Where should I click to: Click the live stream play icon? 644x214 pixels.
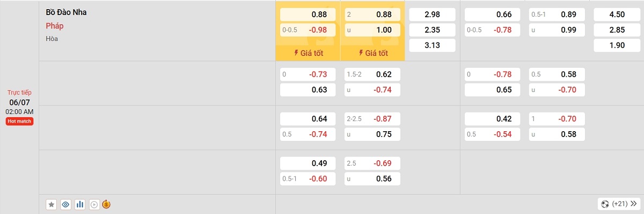tap(94, 204)
